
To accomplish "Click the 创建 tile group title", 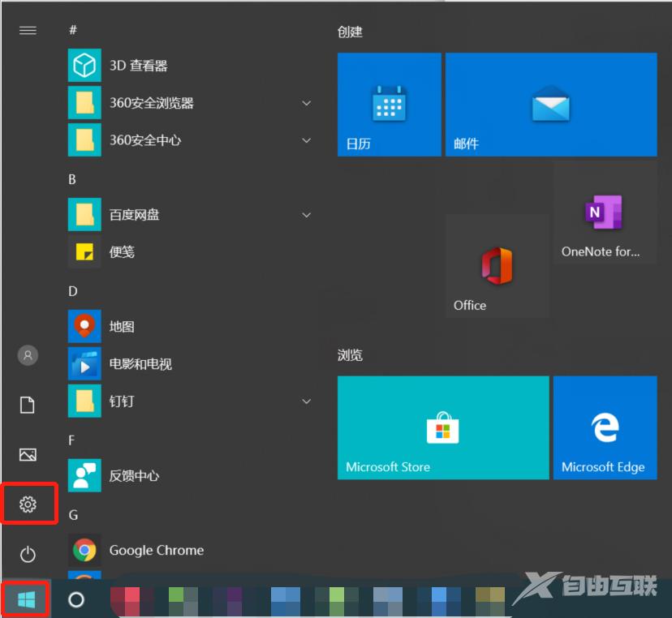I will click(350, 32).
